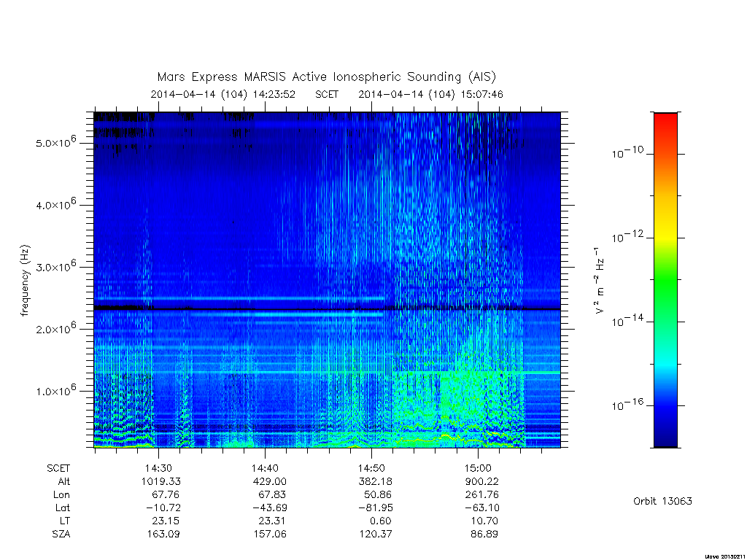
Task: Click the 3.0×10^6 frequency axis label
Action: coord(55,265)
